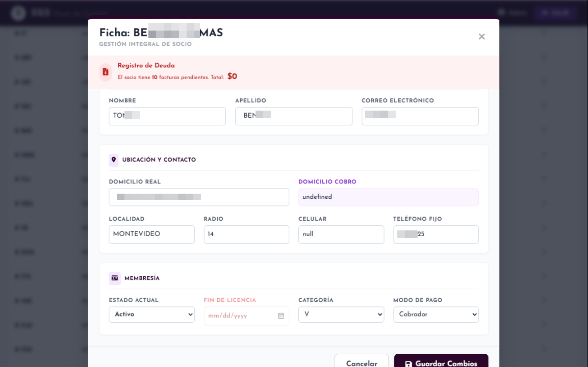
Task: Click the Domicilio Cobro field showing undefined
Action: pyautogui.click(x=388, y=197)
